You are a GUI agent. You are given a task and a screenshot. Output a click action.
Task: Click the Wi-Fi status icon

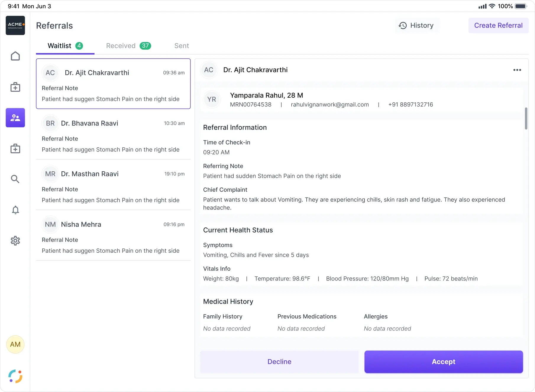click(492, 6)
